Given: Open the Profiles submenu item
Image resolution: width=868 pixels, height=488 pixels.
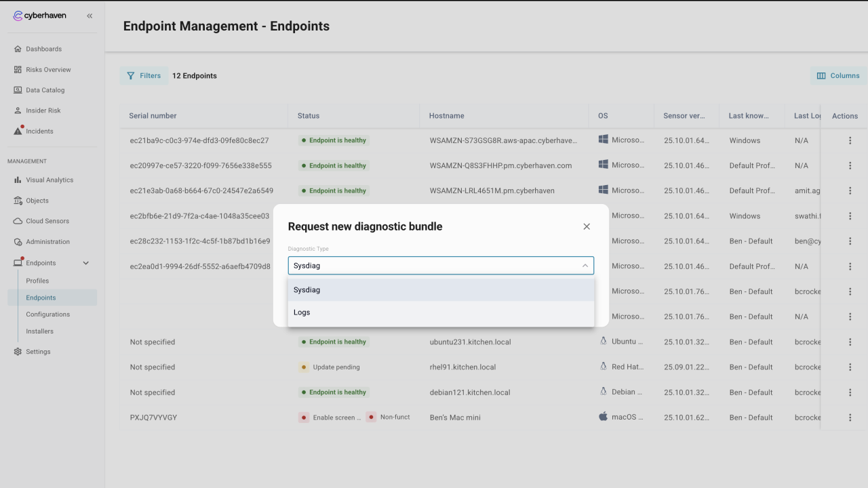Looking at the screenshot, I should [x=37, y=281].
